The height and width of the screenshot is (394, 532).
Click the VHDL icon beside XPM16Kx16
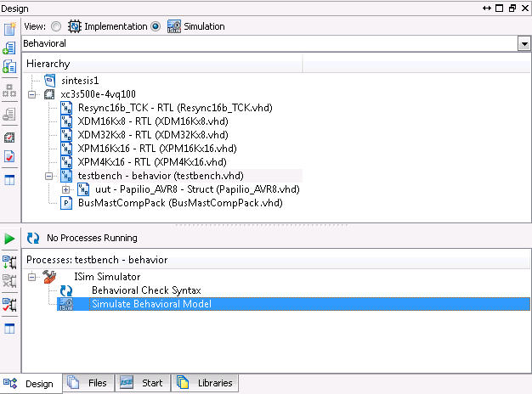[66, 149]
